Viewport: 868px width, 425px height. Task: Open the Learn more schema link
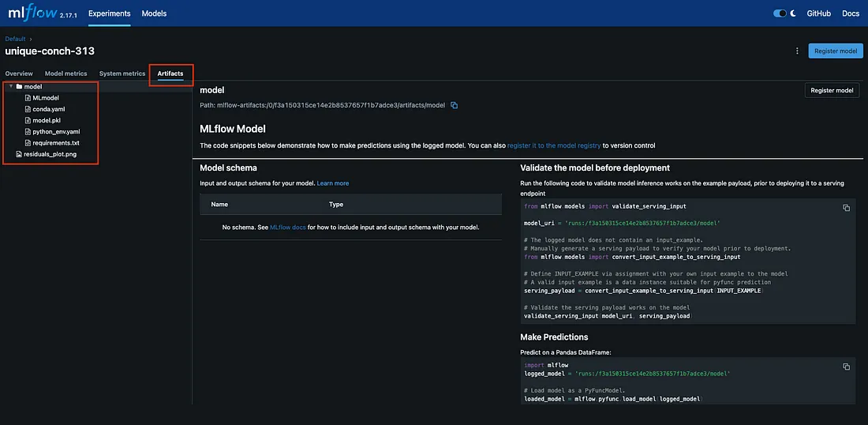tap(333, 182)
